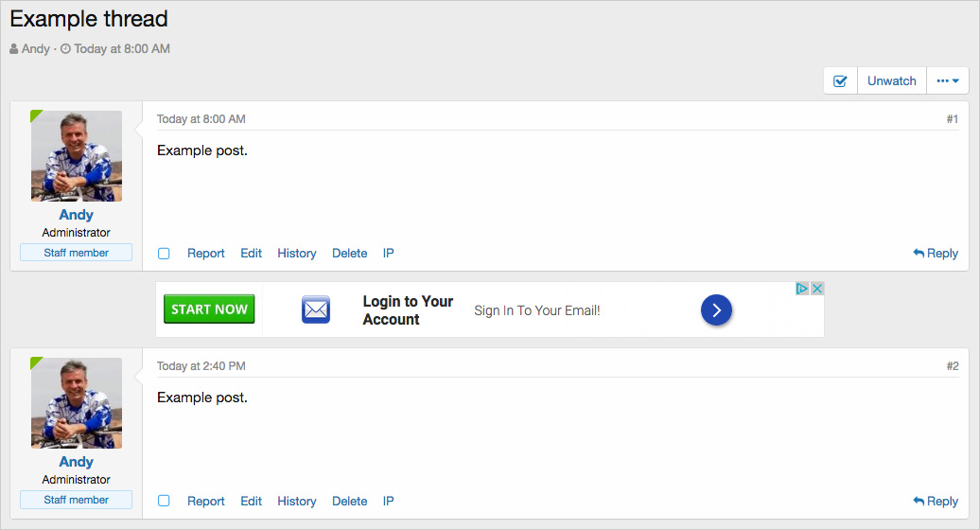
Task: Edit the second post
Action: (251, 502)
